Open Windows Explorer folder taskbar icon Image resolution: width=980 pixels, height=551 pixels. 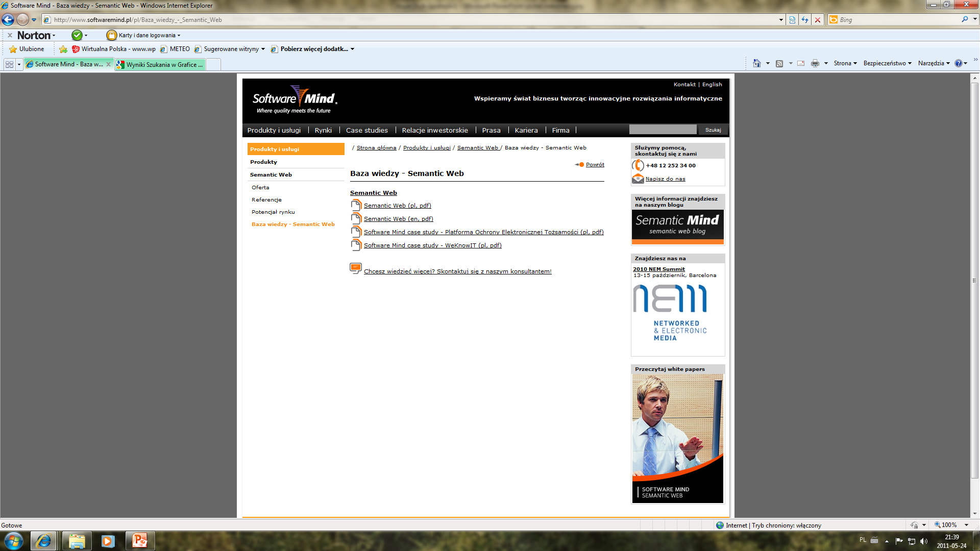77,541
